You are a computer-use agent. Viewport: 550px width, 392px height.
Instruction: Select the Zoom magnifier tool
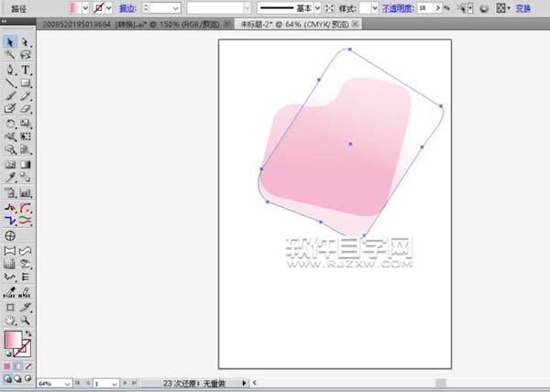tap(26, 321)
